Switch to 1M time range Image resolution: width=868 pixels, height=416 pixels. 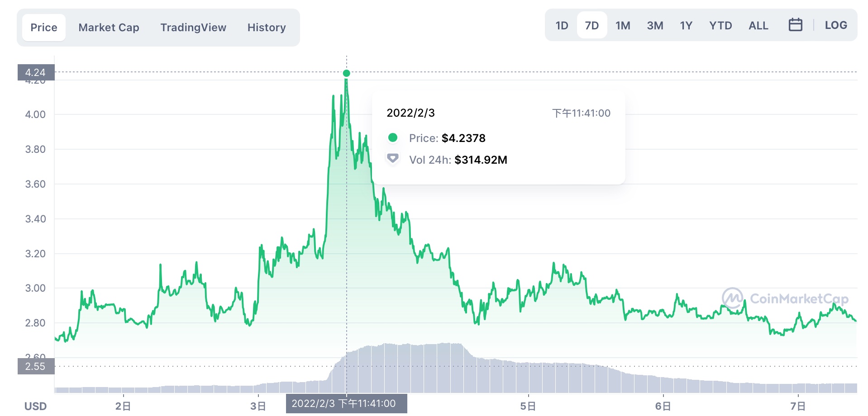coord(623,25)
